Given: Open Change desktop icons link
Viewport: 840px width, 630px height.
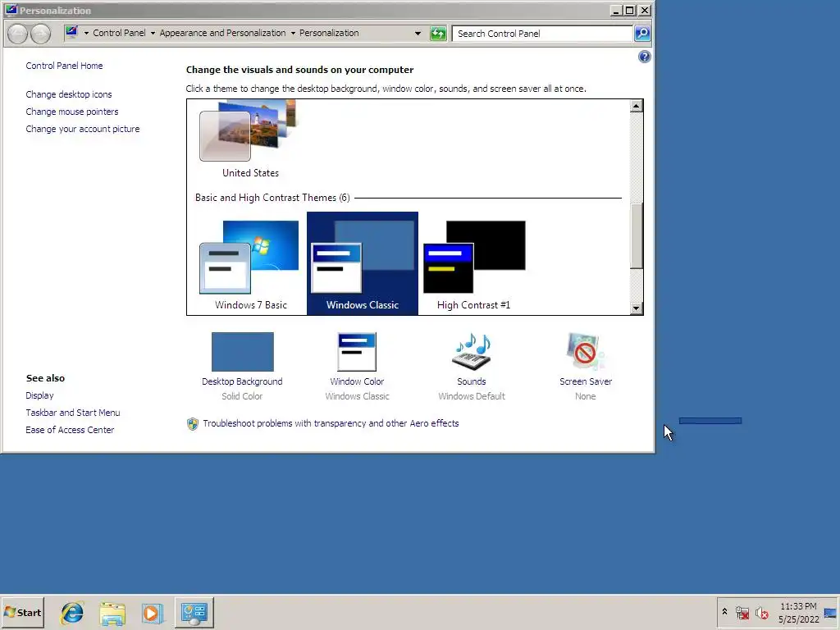Looking at the screenshot, I should [x=69, y=94].
